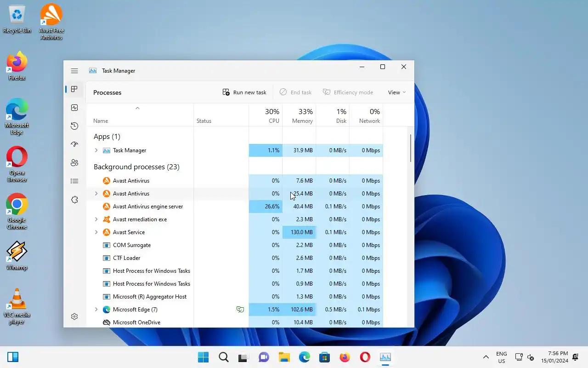The image size is (588, 368).
Task: Click the process list vertical scrollbar
Action: [x=410, y=147]
